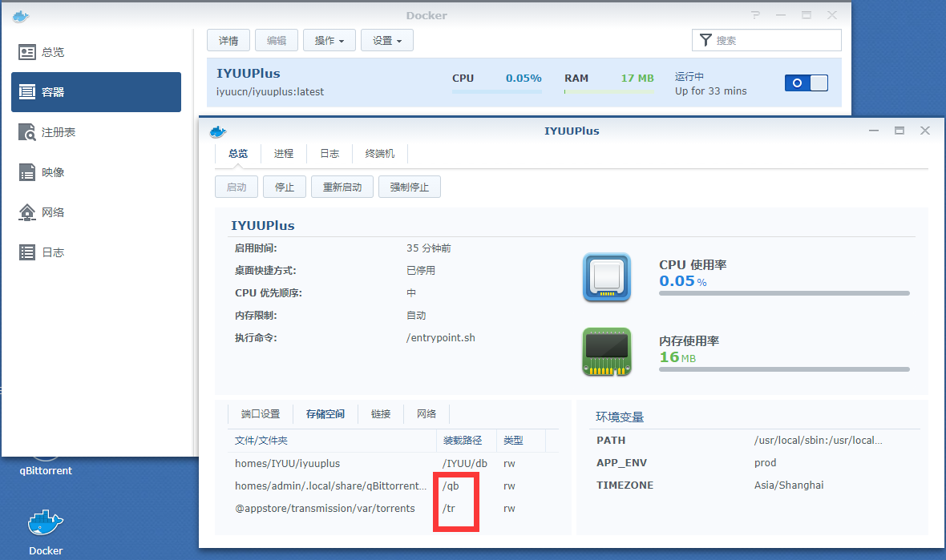Click the filter funnel icon in the search box
The width and height of the screenshot is (946, 560).
click(705, 40)
